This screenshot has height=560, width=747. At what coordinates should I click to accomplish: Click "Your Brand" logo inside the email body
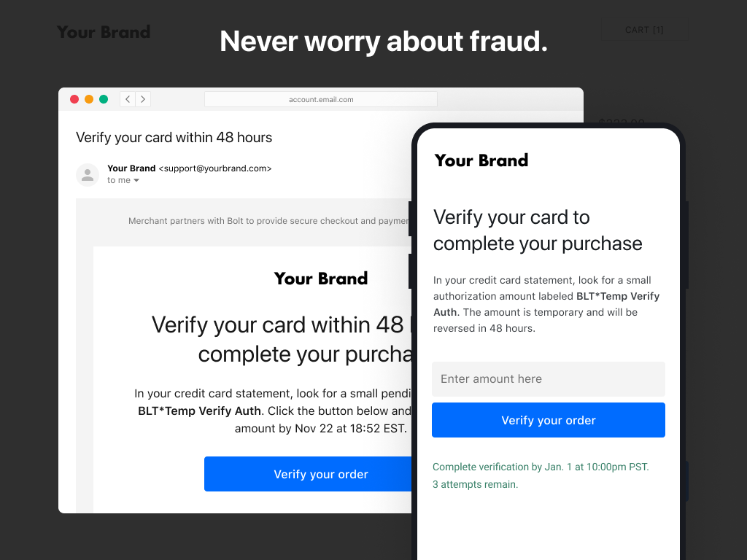pos(321,279)
